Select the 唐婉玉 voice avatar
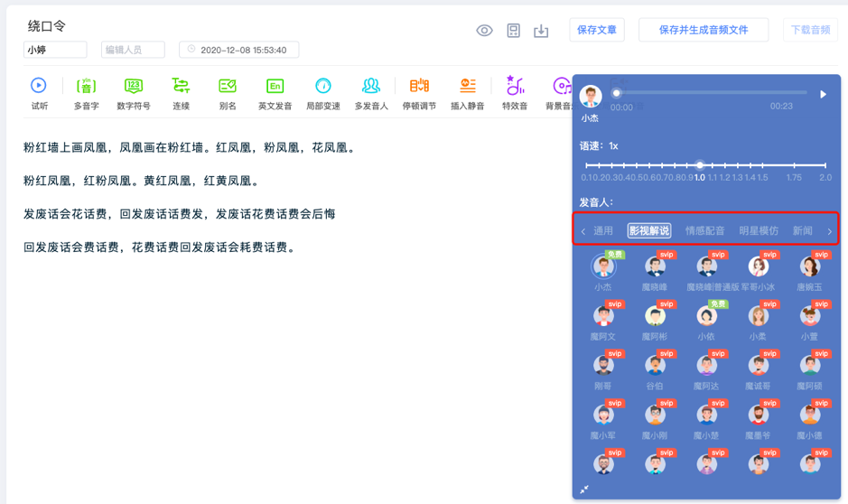This screenshot has height=504, width=848. 809,266
